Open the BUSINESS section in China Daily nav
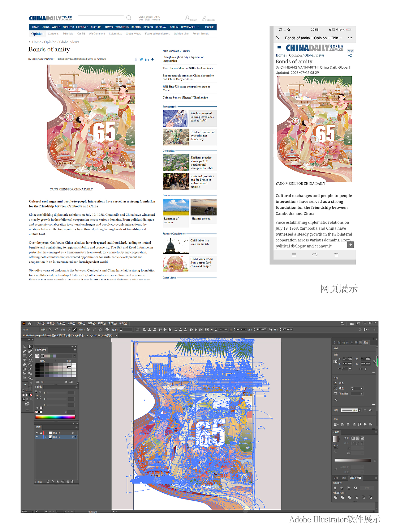Screen dimensions: 396x532 click(68, 27)
